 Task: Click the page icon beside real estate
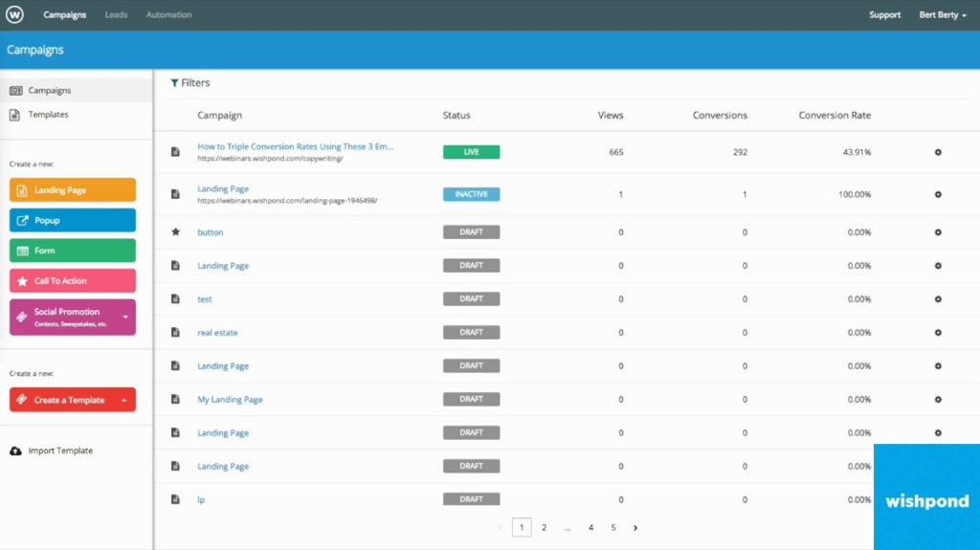click(x=176, y=333)
